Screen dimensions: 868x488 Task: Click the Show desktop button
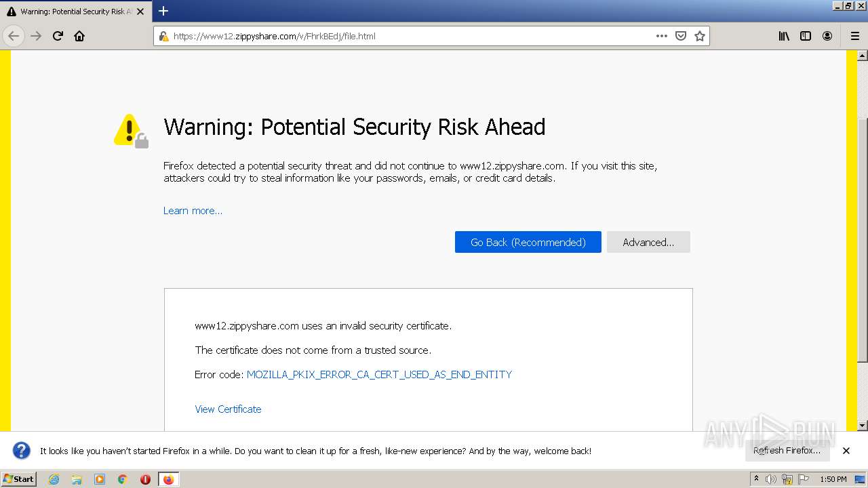[x=860, y=479]
